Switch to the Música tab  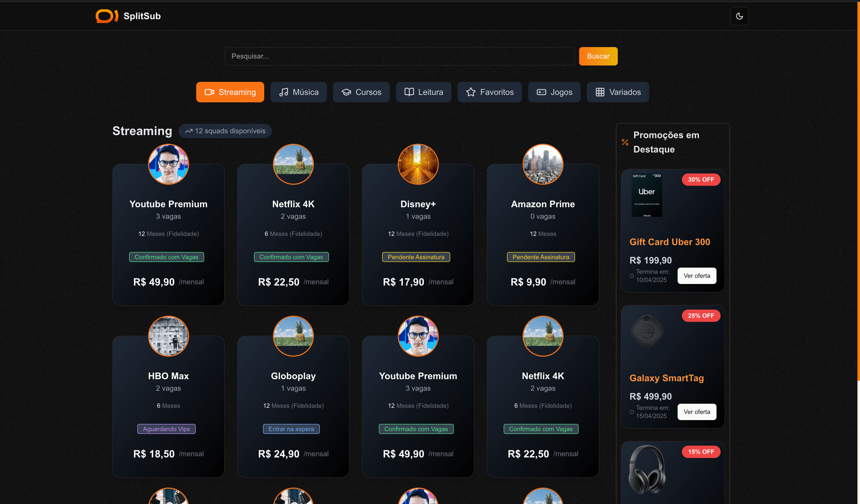(x=298, y=92)
